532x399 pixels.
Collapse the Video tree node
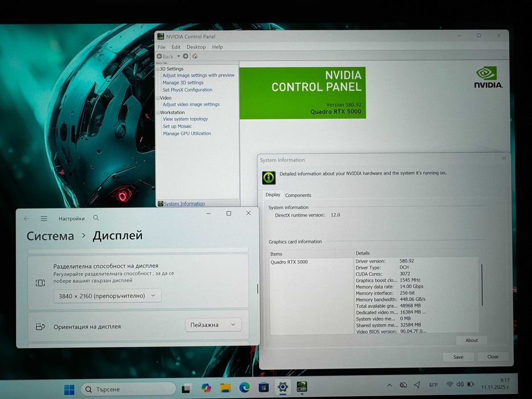point(158,98)
